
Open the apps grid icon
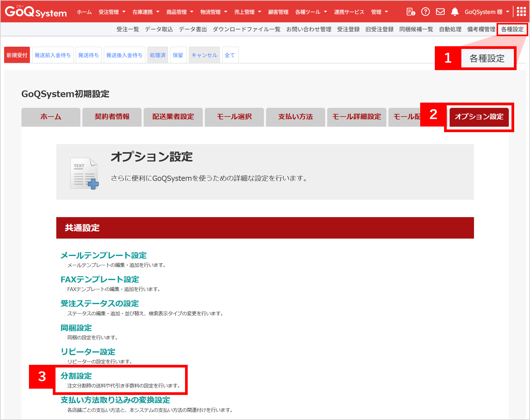pyautogui.click(x=521, y=12)
